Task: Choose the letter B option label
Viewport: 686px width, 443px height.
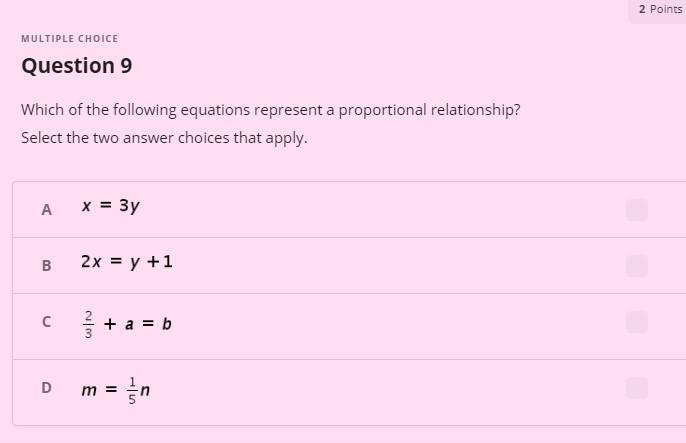Action: click(46, 265)
